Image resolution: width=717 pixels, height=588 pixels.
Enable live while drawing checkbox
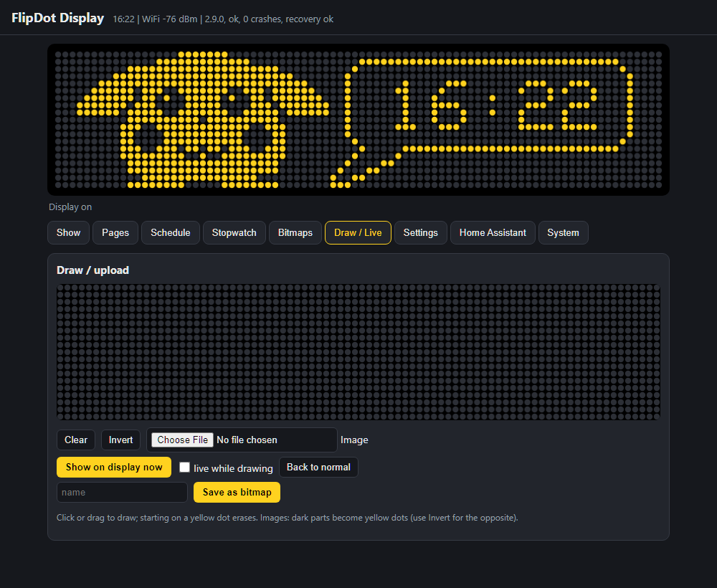[x=185, y=468]
